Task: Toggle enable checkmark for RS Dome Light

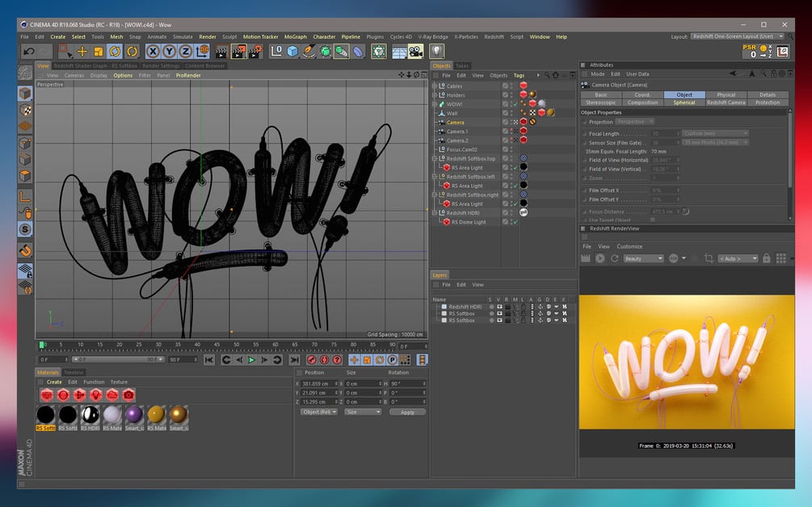Action: 515,222
